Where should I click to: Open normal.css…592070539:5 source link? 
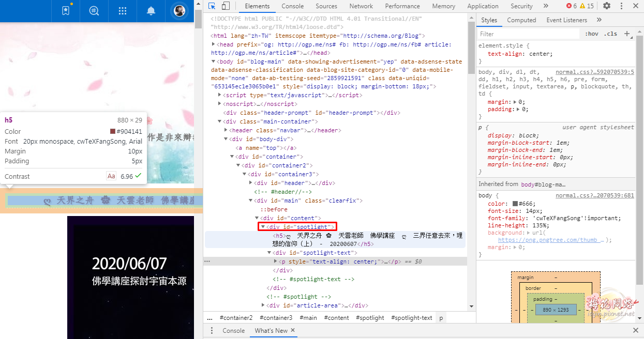[x=595, y=72]
